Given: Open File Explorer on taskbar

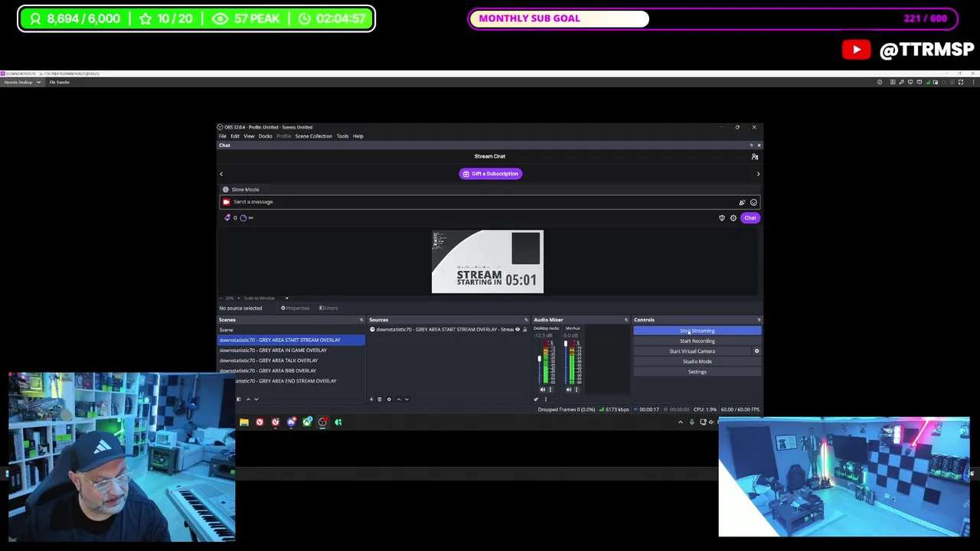Looking at the screenshot, I should pyautogui.click(x=243, y=422).
